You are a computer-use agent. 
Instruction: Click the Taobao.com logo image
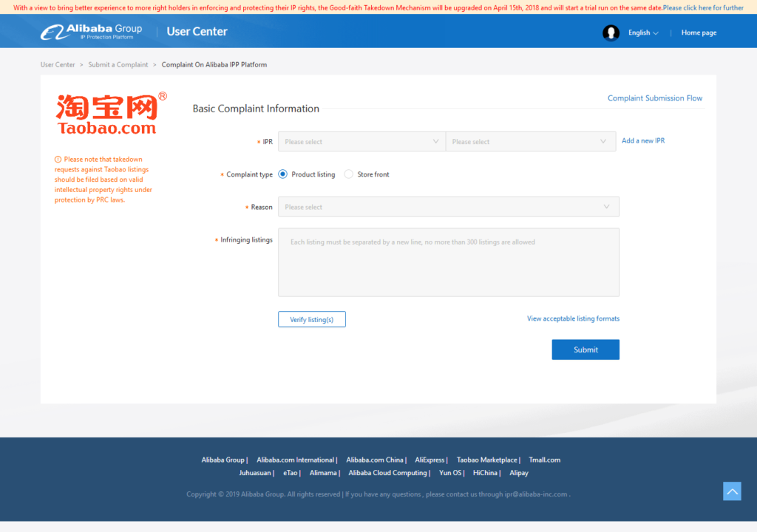(111, 114)
